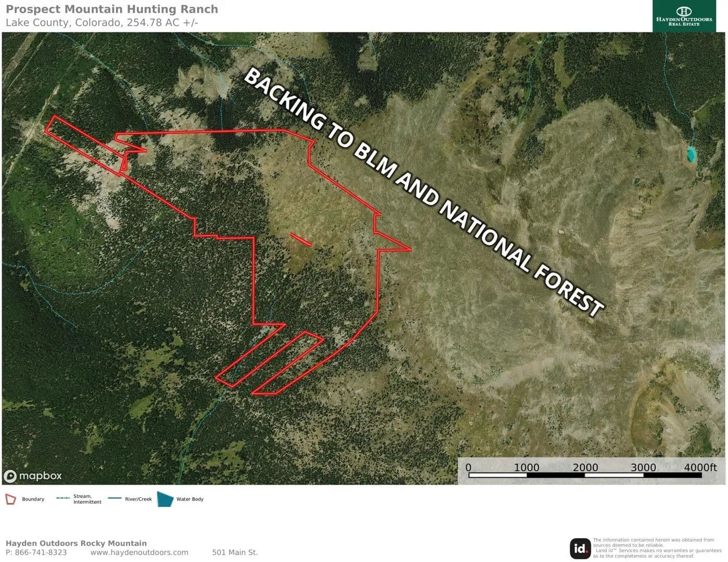Image resolution: width=728 pixels, height=562 pixels.
Task: Click the intermittent Stream legend line symbol
Action: click(63, 499)
